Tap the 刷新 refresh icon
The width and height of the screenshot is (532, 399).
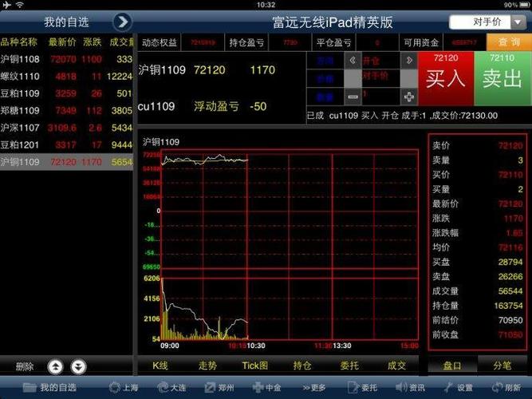(x=506, y=387)
